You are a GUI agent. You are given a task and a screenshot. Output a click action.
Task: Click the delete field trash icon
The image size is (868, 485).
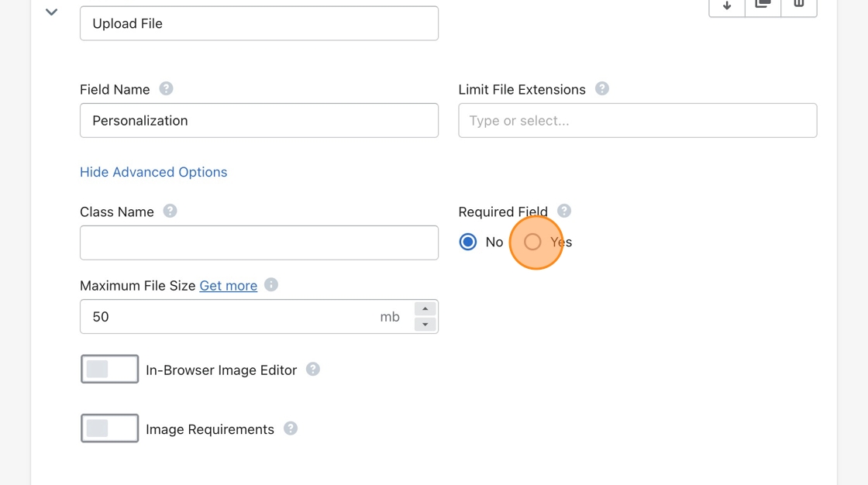pyautogui.click(x=798, y=5)
